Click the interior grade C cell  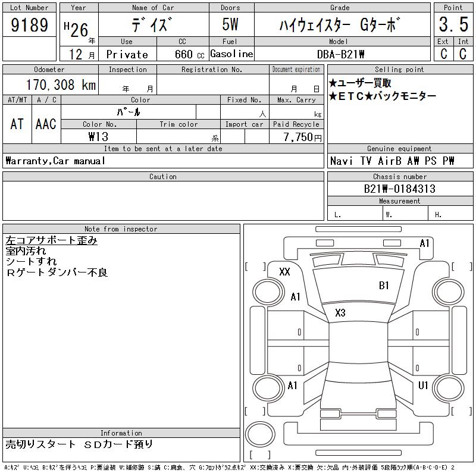coord(463,54)
